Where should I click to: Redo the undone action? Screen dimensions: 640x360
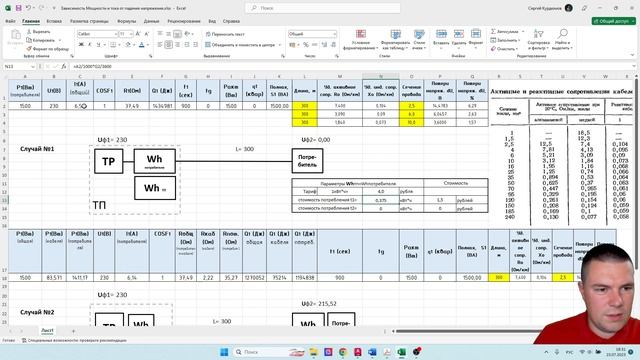tap(42, 8)
